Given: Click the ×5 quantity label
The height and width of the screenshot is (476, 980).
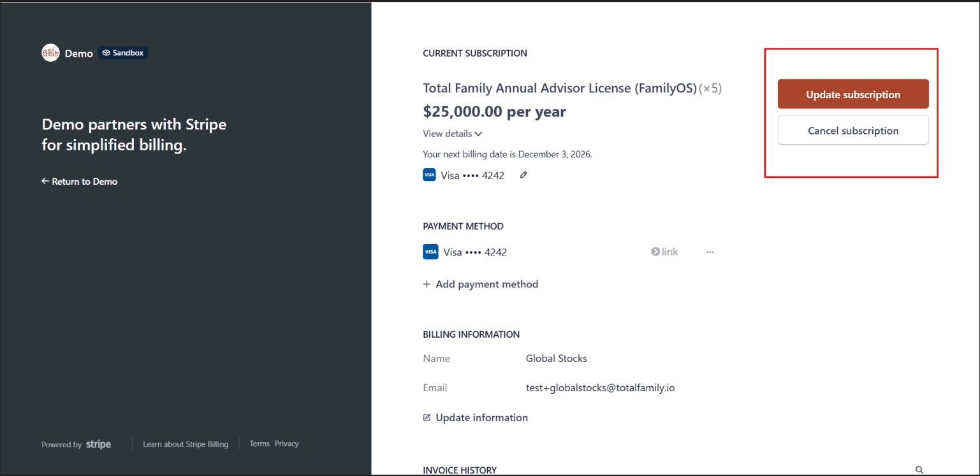Looking at the screenshot, I should (710, 89).
